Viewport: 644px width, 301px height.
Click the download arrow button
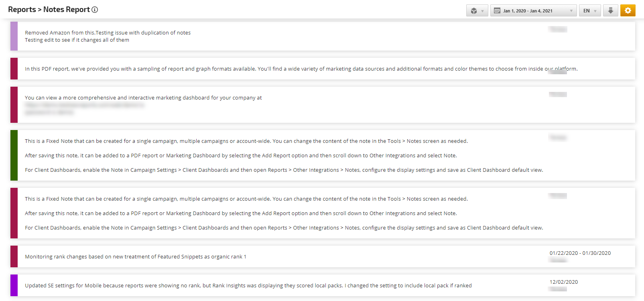tap(610, 11)
